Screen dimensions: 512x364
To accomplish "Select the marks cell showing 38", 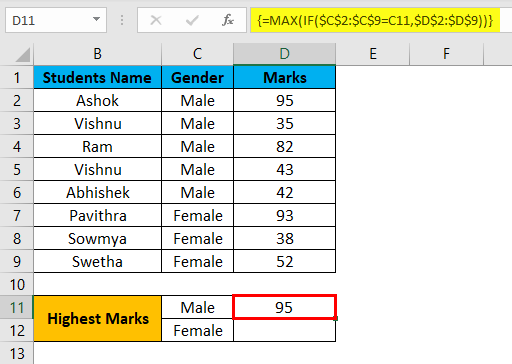I will point(284,238).
